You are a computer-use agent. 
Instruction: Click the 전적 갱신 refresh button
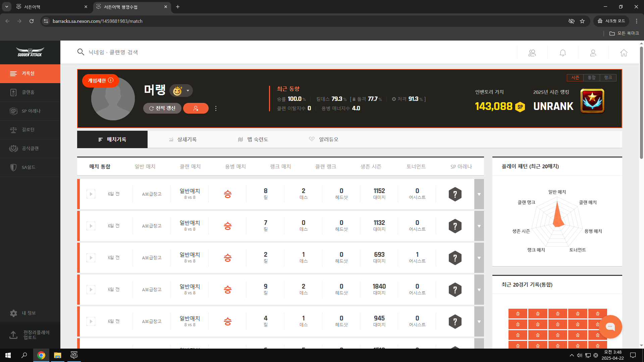tap(162, 108)
